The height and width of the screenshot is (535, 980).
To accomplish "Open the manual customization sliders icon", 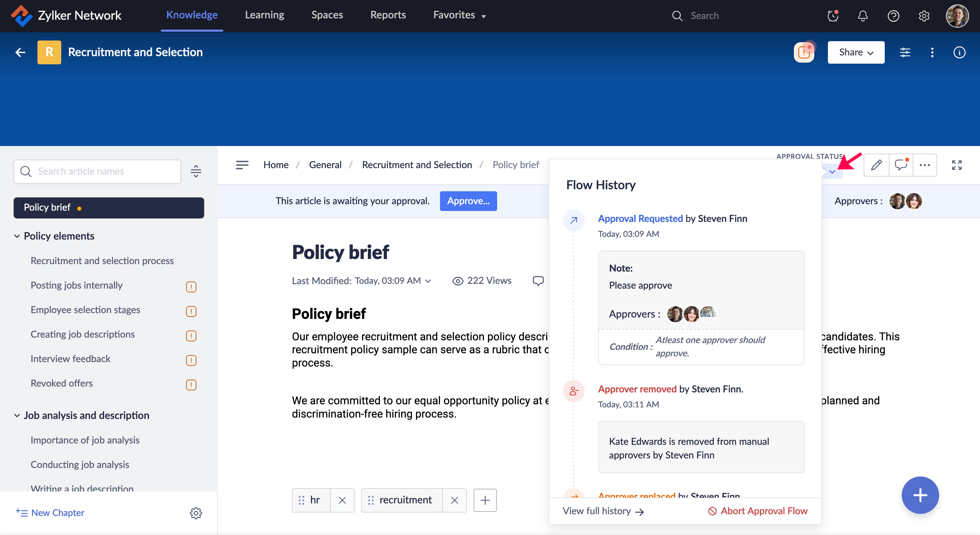I will coord(905,52).
